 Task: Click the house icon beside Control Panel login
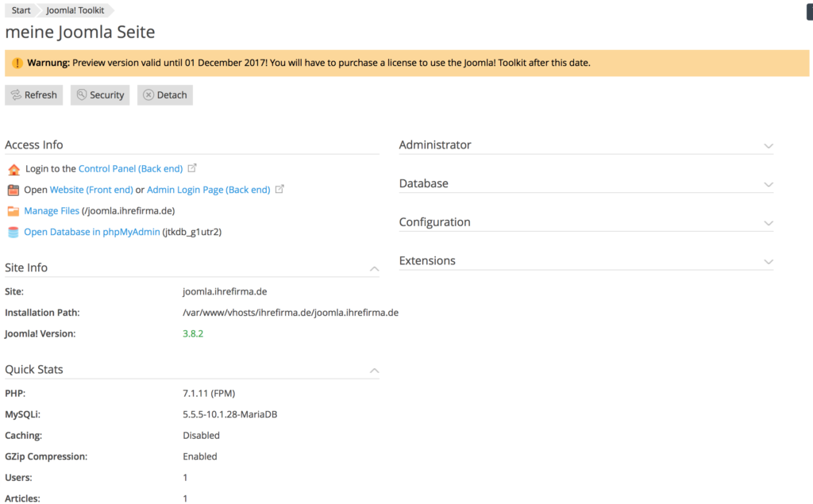(x=13, y=169)
